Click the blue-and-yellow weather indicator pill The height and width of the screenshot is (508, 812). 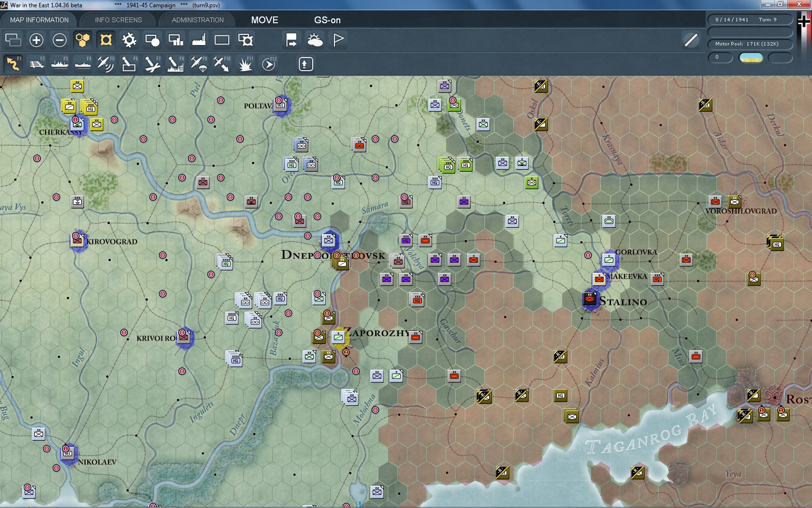click(751, 58)
